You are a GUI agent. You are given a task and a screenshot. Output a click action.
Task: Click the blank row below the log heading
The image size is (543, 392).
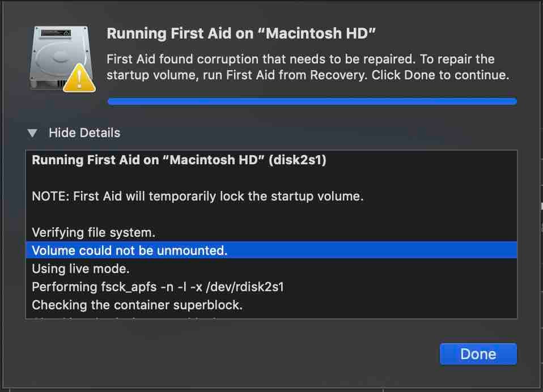271,178
